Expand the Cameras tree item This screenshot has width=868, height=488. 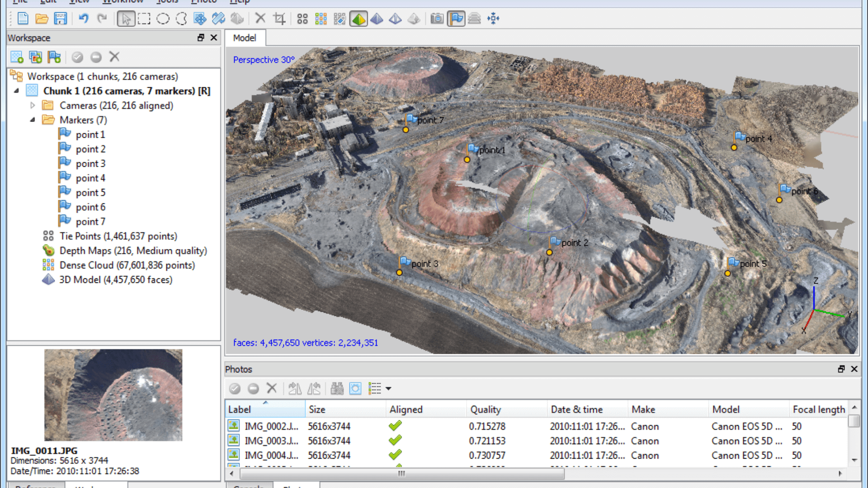pos(33,105)
